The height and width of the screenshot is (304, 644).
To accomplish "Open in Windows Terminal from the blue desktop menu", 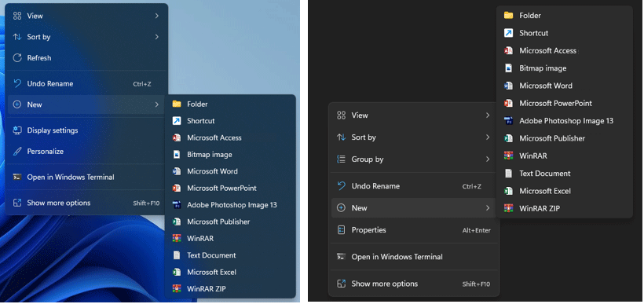I will (86, 177).
